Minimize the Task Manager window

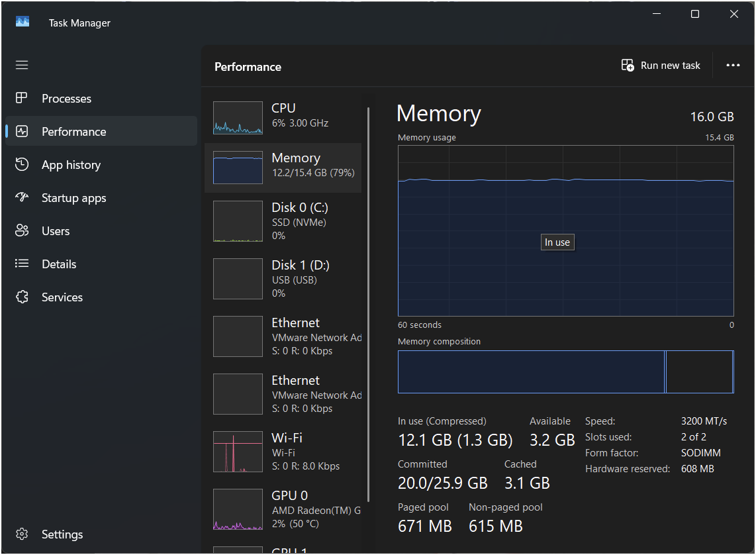(x=656, y=14)
